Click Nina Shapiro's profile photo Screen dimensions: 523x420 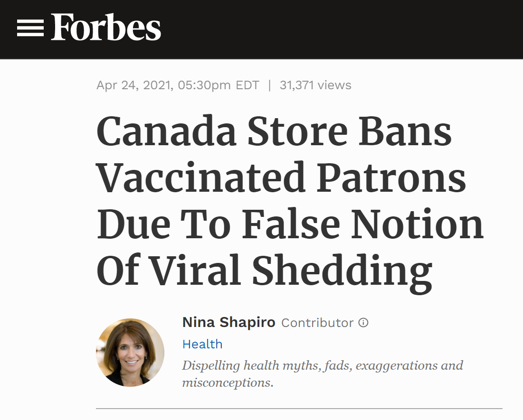[130, 352]
